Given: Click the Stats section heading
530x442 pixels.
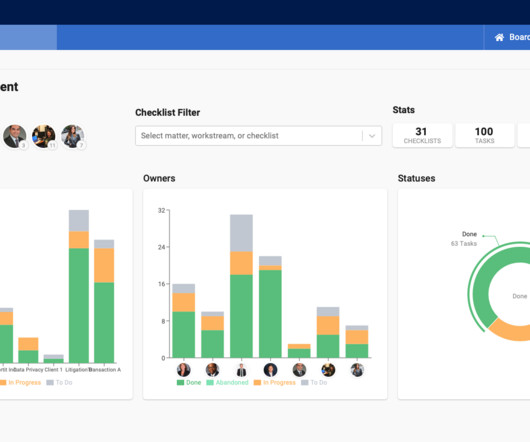Looking at the screenshot, I should pyautogui.click(x=404, y=110).
